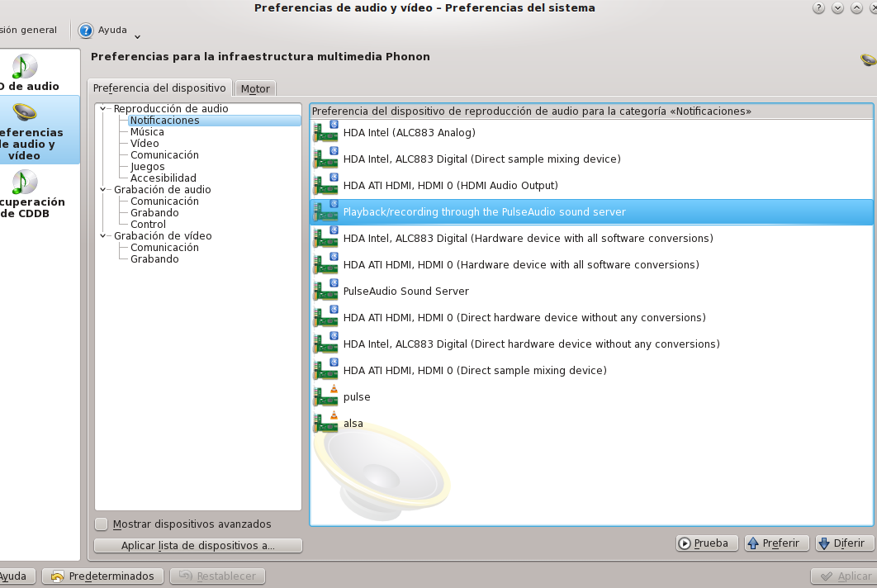Click the icon for HDA ATI HDMI (Direct sample mixing device)

(x=325, y=370)
